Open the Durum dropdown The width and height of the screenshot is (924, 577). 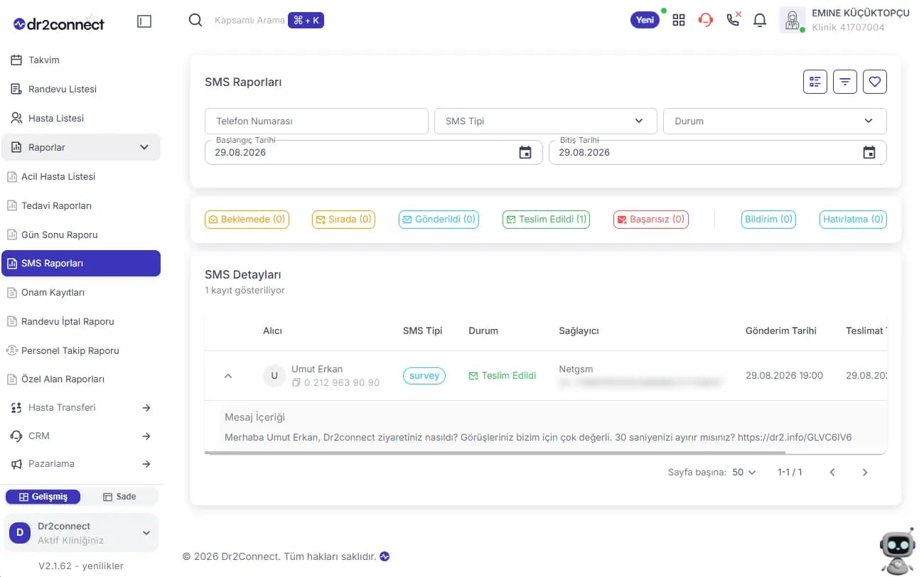click(x=775, y=121)
